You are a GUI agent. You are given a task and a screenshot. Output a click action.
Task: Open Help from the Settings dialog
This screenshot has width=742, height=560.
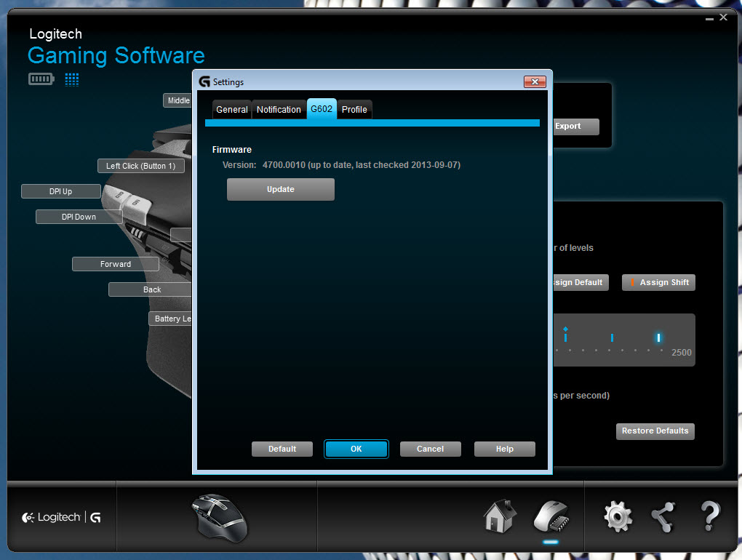tap(504, 449)
